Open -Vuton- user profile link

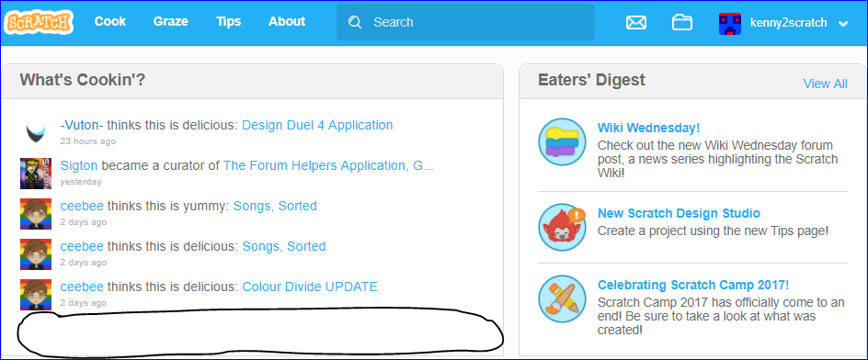82,125
